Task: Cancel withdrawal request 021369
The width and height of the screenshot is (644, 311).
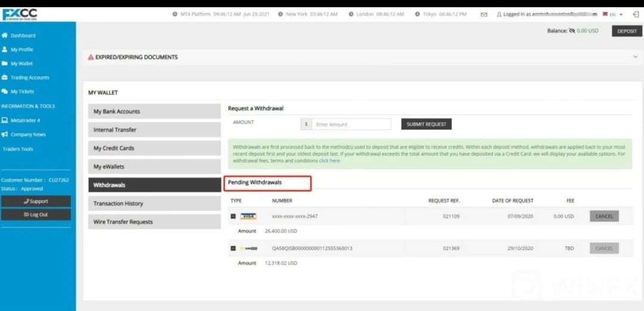Action: pyautogui.click(x=604, y=248)
